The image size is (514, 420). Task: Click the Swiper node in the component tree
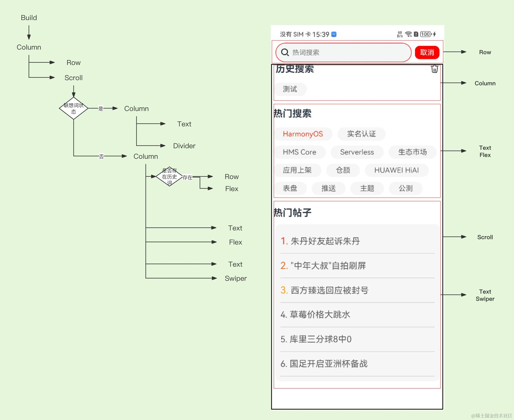tap(236, 278)
